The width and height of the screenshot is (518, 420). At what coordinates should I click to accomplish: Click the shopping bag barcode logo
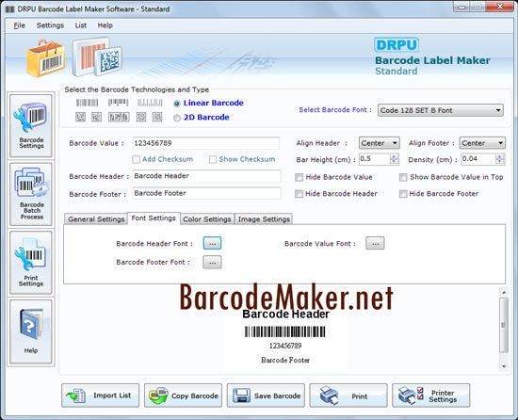pyautogui.click(x=46, y=58)
